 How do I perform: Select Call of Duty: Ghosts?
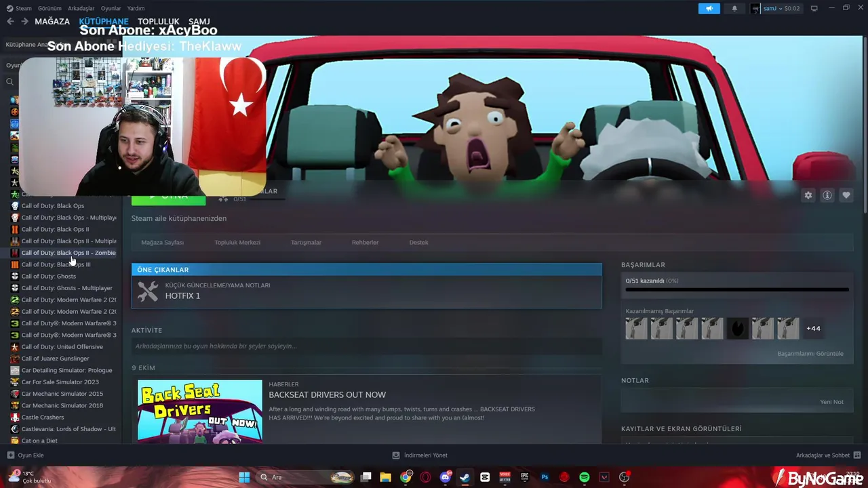pyautogui.click(x=49, y=276)
